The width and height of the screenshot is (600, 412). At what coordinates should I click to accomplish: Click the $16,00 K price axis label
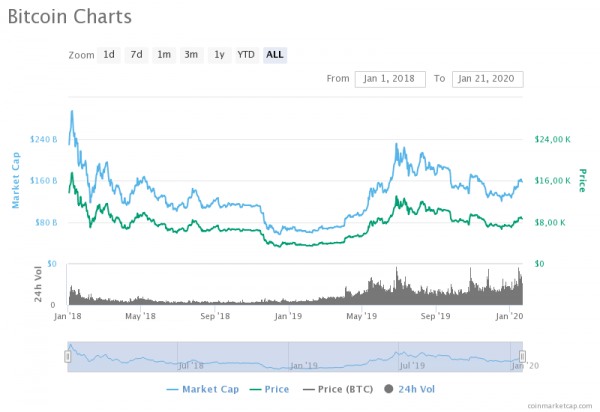tap(553, 181)
